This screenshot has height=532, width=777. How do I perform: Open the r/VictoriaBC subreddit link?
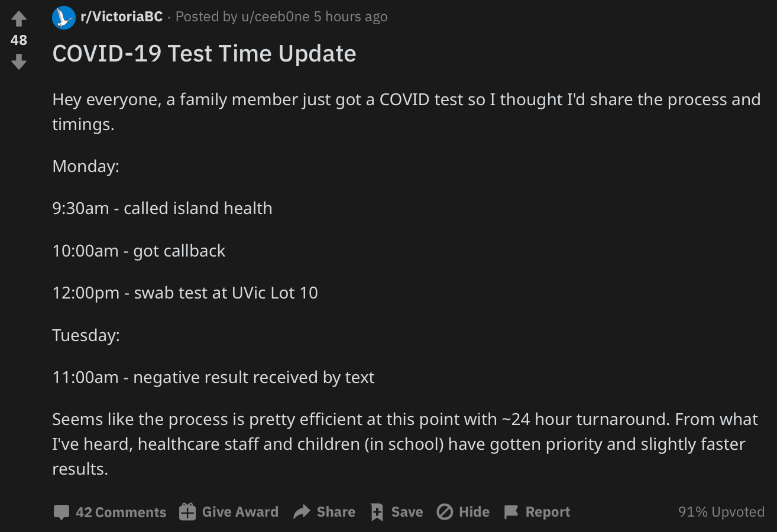[x=121, y=17]
